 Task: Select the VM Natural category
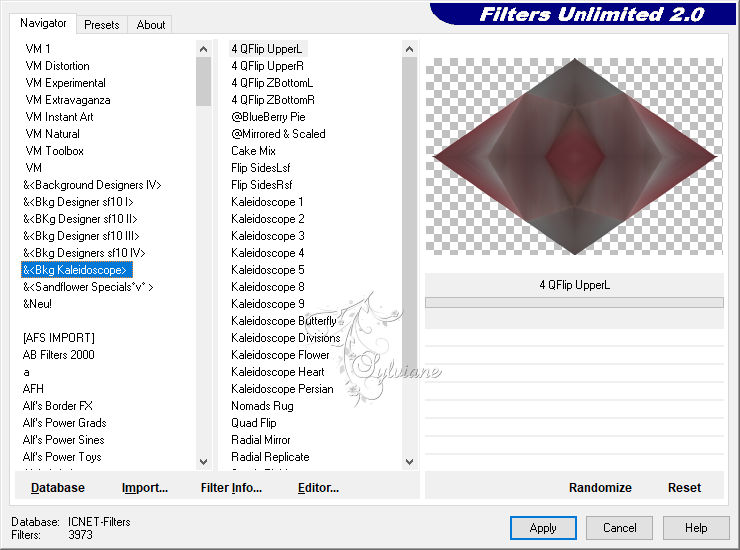52,134
